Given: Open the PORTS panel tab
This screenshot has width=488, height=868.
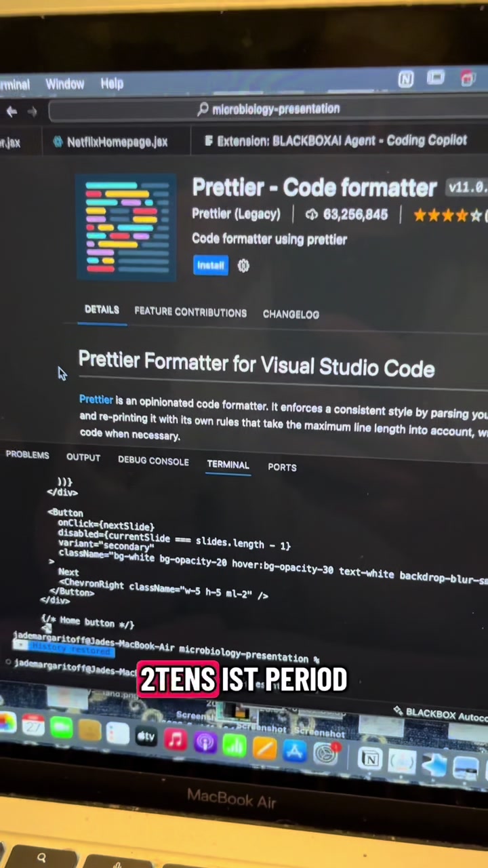Looking at the screenshot, I should coord(282,467).
